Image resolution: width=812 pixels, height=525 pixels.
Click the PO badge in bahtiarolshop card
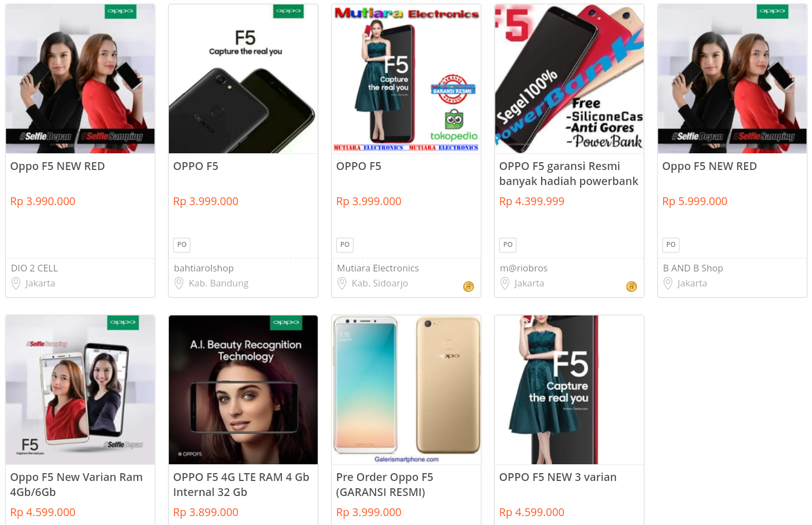pos(182,245)
